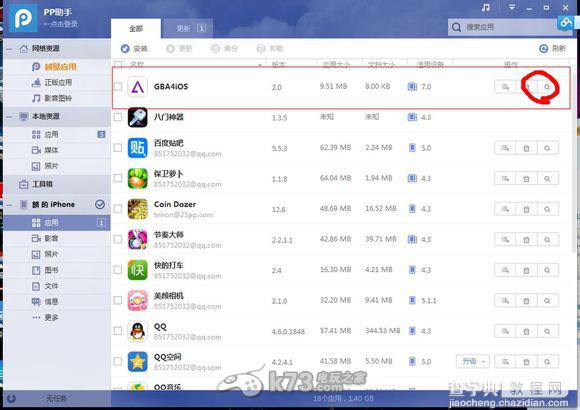Click magnifier browse icon in 保卫萝卜 row

click(547, 179)
